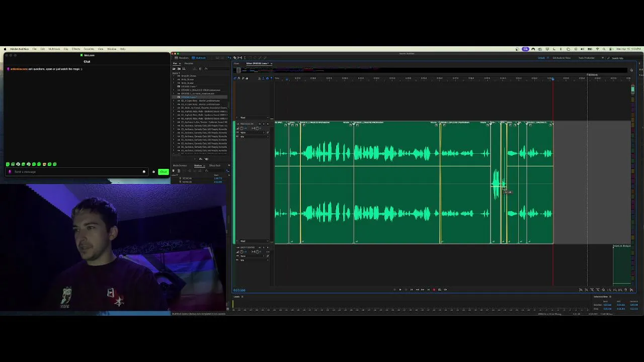This screenshot has height=362, width=644.
Task: Open PREVIOUSLY ON track input None dropdown
Action: [x=252, y=133]
